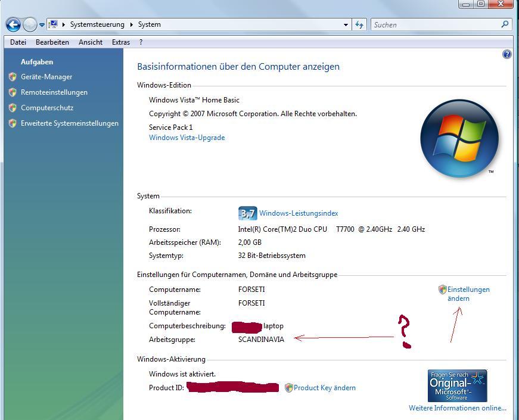
Task: Open the Extras menu
Action: tap(121, 42)
